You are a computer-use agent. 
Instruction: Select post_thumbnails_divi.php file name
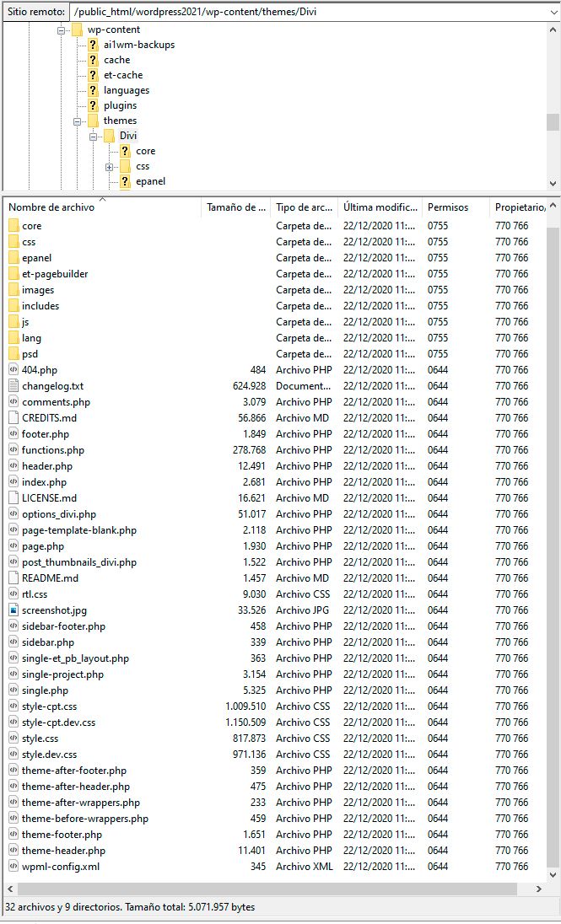(79, 562)
